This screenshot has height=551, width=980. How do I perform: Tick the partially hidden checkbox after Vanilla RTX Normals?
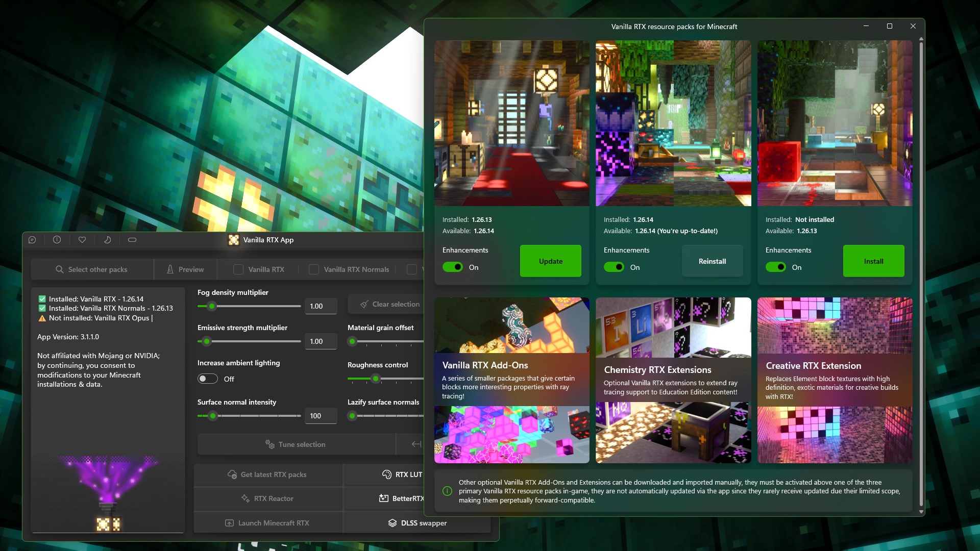[411, 269]
